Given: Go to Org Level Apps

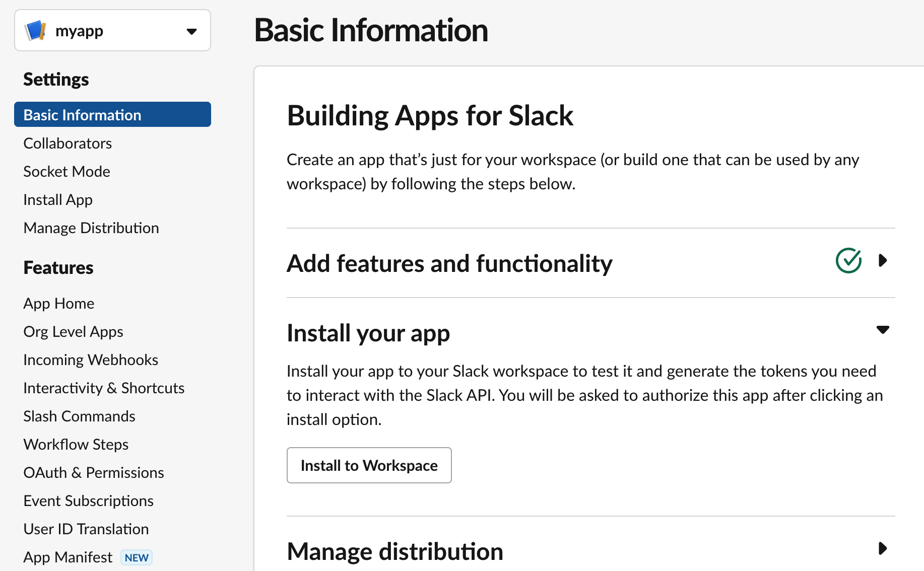Looking at the screenshot, I should (73, 332).
